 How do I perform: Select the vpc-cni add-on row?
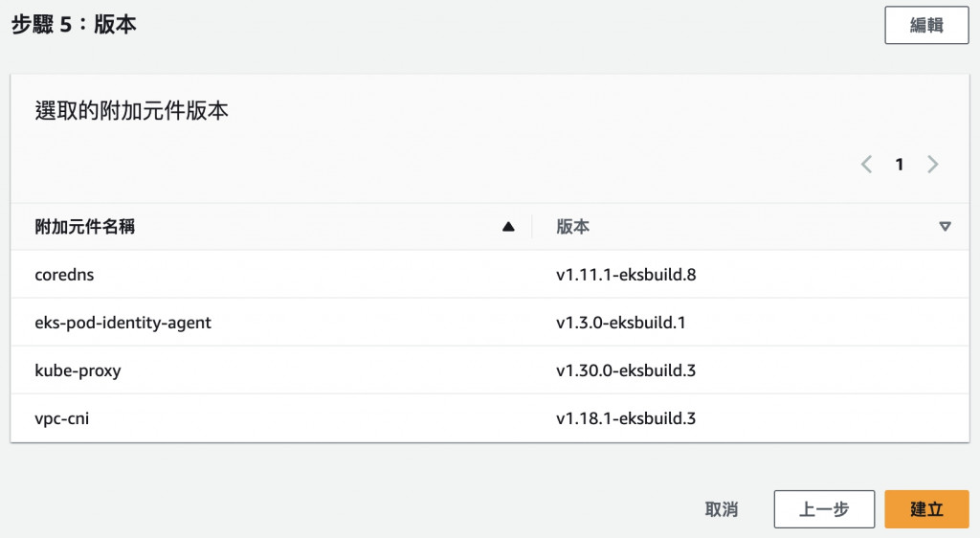click(61, 418)
